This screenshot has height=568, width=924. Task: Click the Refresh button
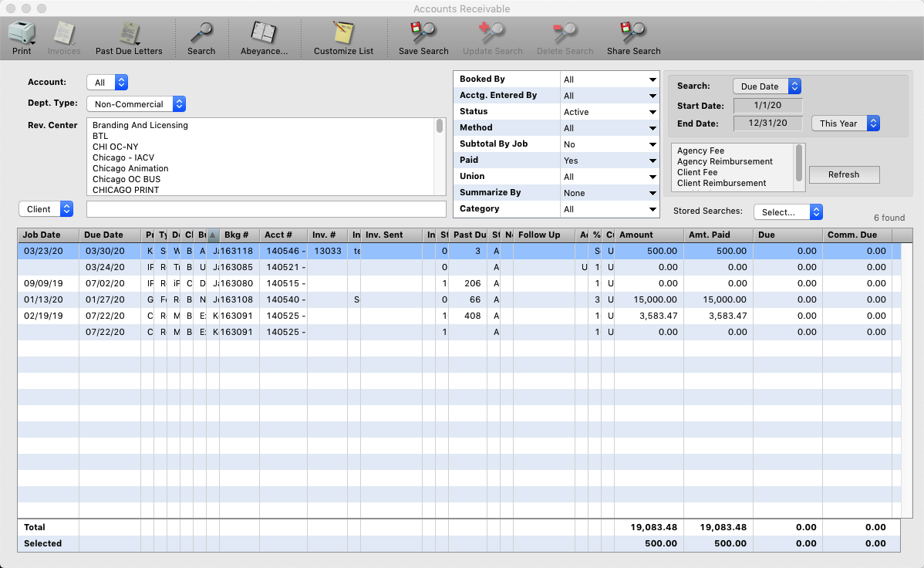(x=844, y=174)
